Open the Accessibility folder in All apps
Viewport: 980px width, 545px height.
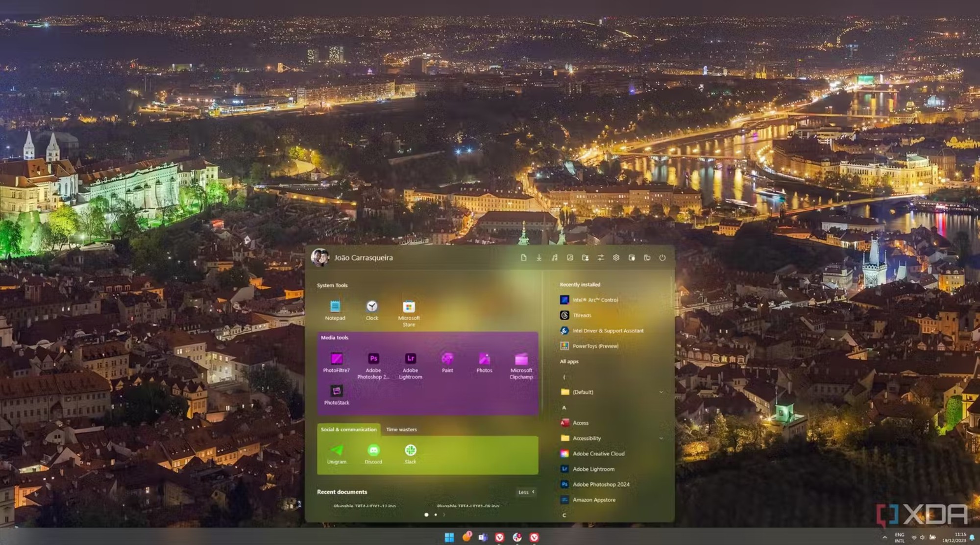click(x=587, y=438)
